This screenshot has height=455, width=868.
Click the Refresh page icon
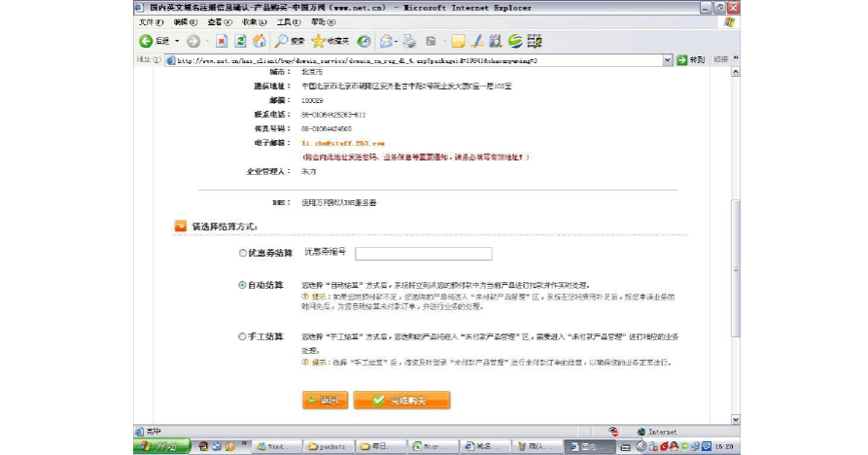[x=240, y=41]
